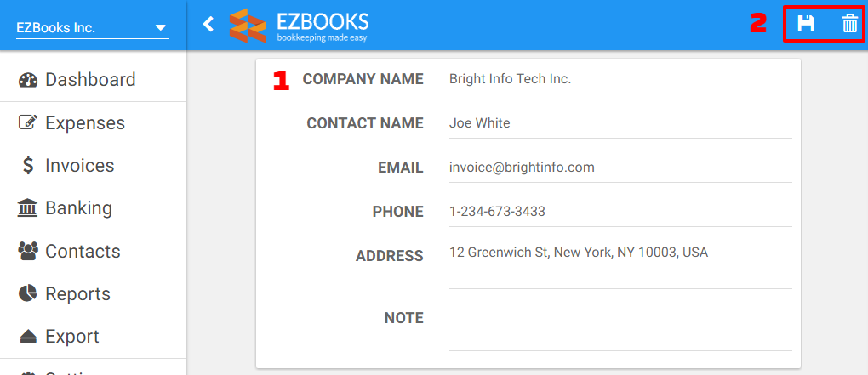Select the Email input field
868x375 pixels.
click(x=620, y=168)
